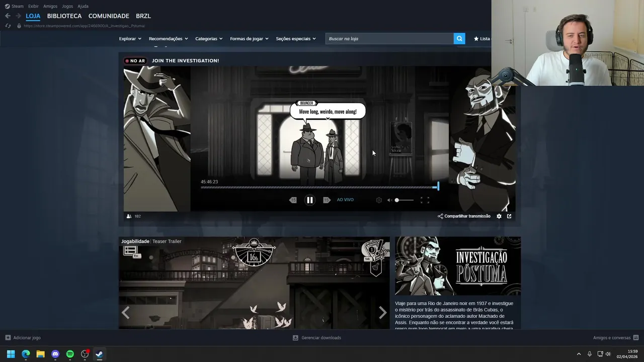Open the COMUNIDADE tab
The width and height of the screenshot is (644, 362).
[109, 16]
